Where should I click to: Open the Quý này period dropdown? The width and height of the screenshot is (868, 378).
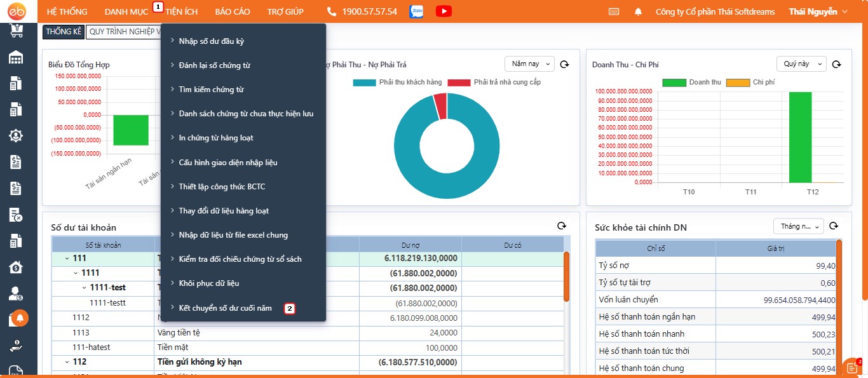point(801,64)
